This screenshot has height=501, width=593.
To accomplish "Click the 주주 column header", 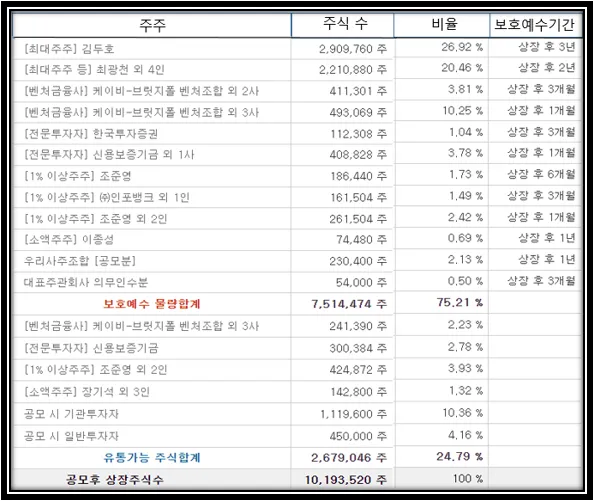I will click(x=152, y=25).
